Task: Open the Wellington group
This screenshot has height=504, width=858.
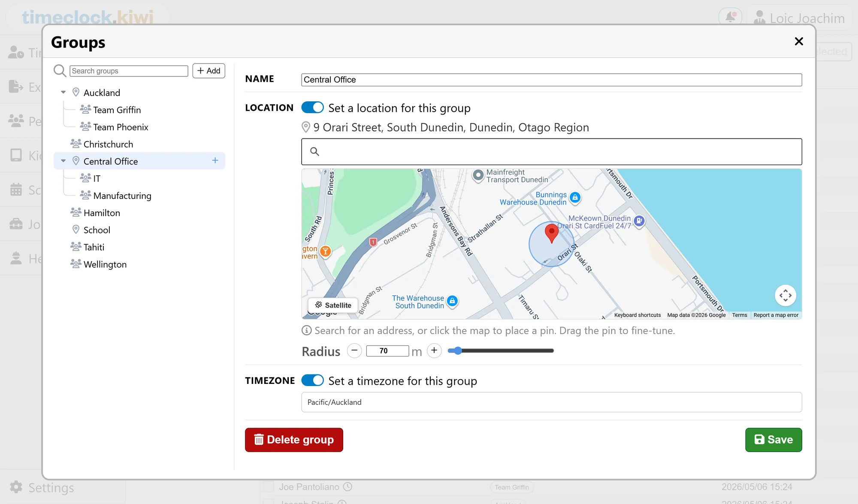Action: (105, 264)
